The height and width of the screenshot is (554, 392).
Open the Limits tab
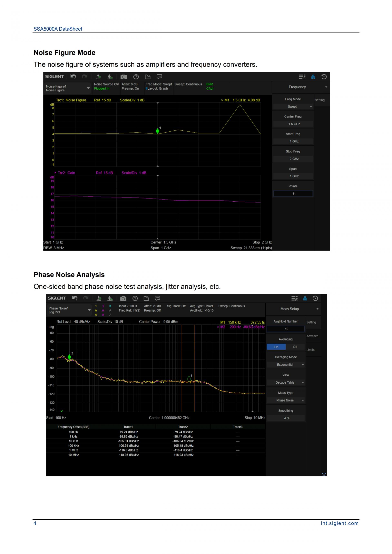tap(311, 350)
